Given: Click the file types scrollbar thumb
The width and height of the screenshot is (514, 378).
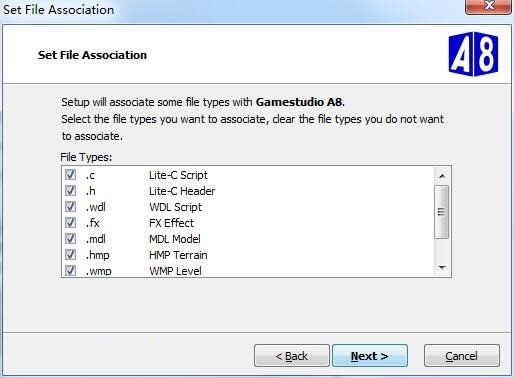Looking at the screenshot, I should coord(442,212).
